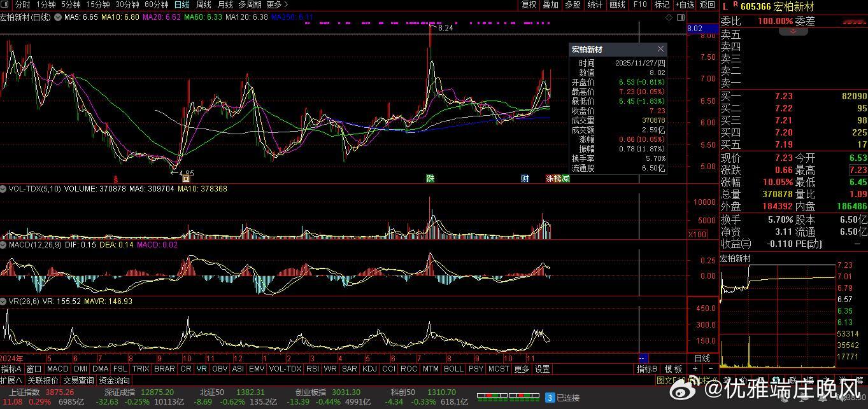868x409 pixels.
Task: Close the 宏柏新材 data popup
Action: [x=660, y=49]
